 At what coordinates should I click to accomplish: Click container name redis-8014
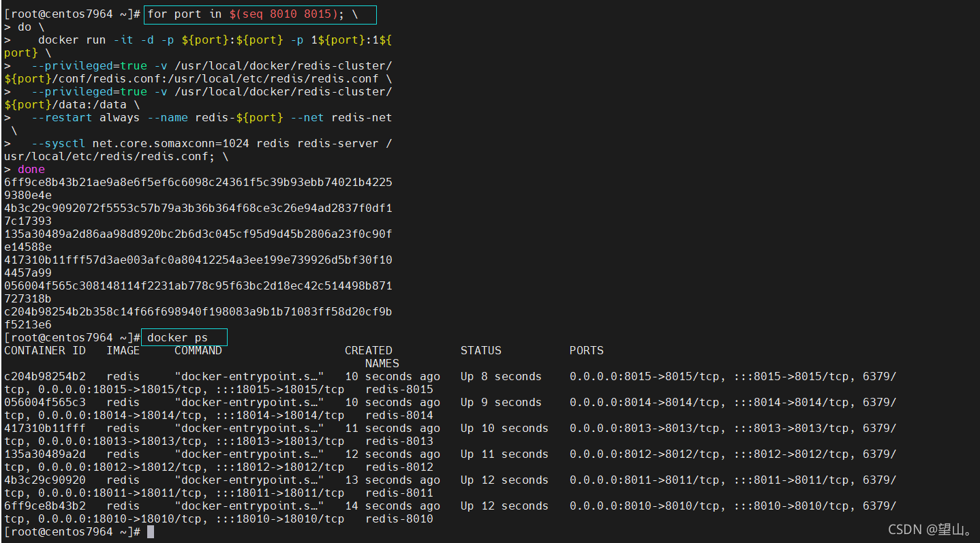(x=399, y=416)
